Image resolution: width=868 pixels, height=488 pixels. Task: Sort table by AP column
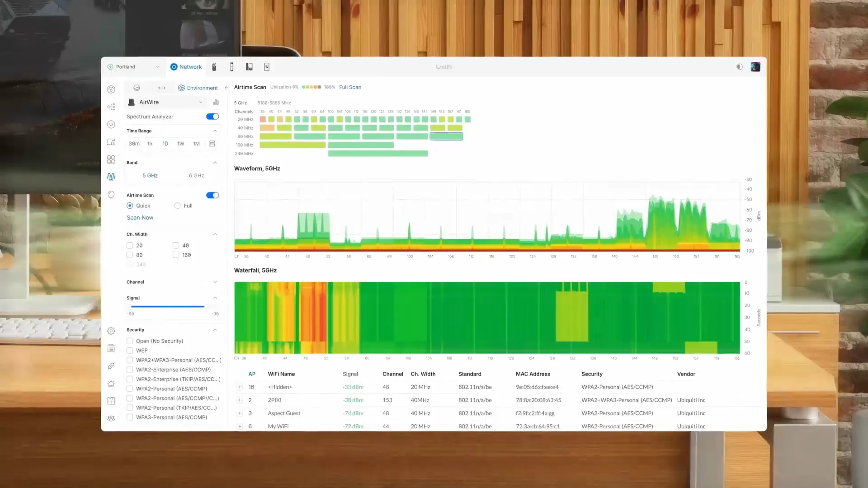pyautogui.click(x=252, y=374)
